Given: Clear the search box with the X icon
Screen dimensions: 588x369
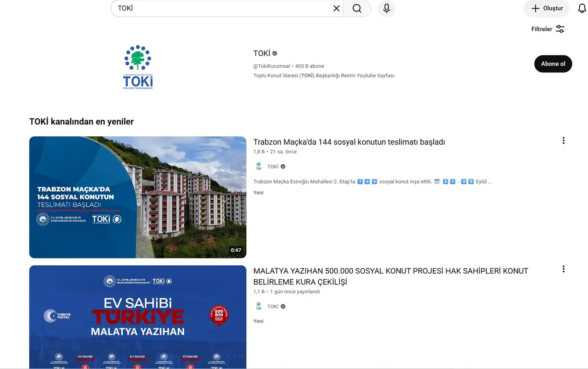Looking at the screenshot, I should (x=336, y=8).
